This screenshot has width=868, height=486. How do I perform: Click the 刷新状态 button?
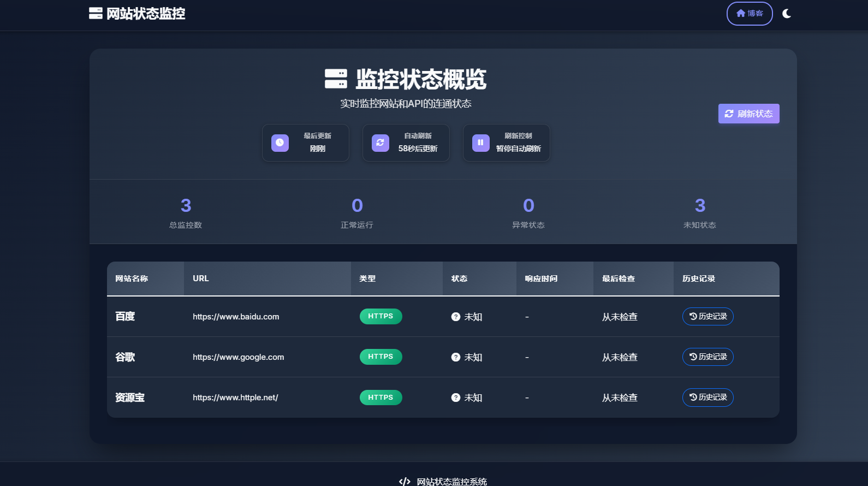pos(748,114)
